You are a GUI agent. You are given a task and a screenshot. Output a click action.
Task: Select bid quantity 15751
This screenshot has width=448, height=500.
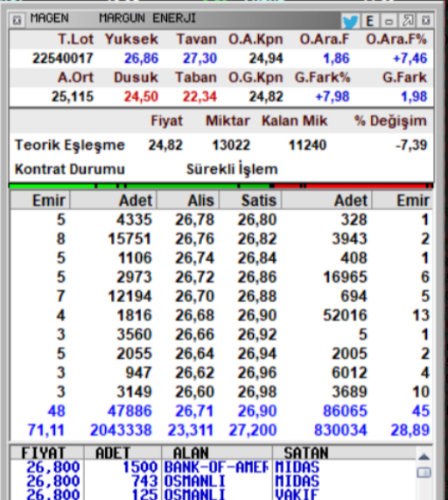click(x=129, y=239)
